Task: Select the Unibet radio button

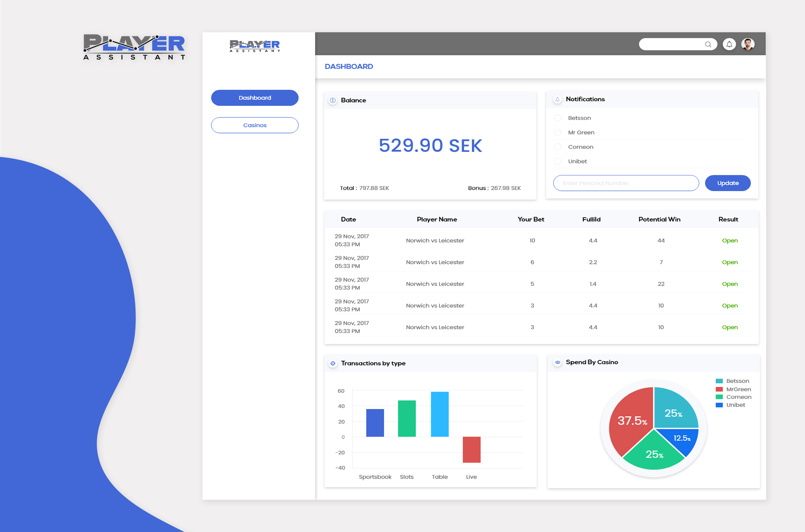Action: (x=558, y=162)
